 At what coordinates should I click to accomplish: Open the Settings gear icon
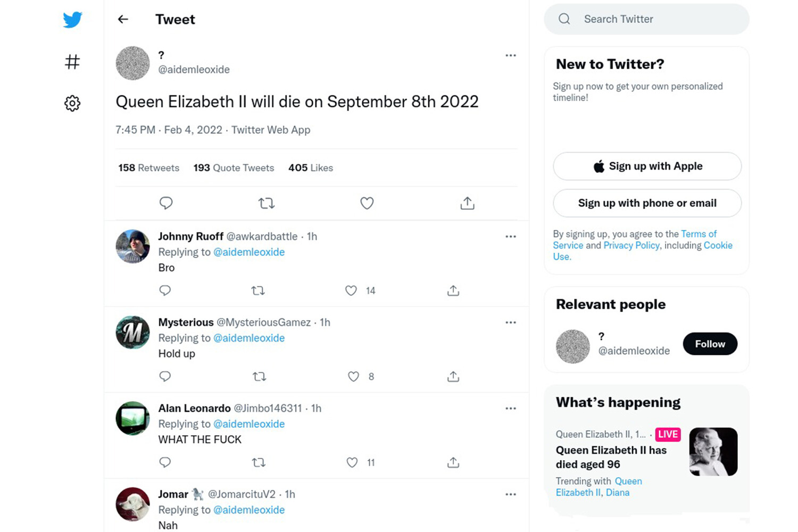pos(72,103)
